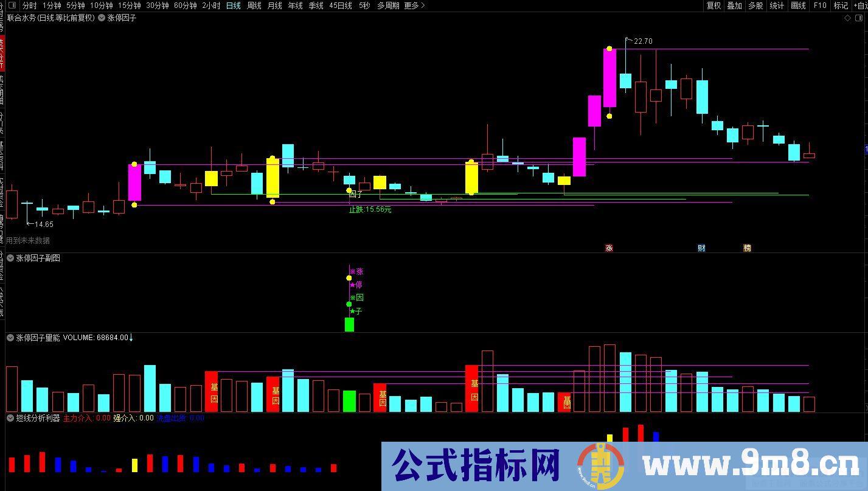The height and width of the screenshot is (491, 868).
Task: Click the green bar in 涨停因子副图
Action: pyautogui.click(x=349, y=324)
